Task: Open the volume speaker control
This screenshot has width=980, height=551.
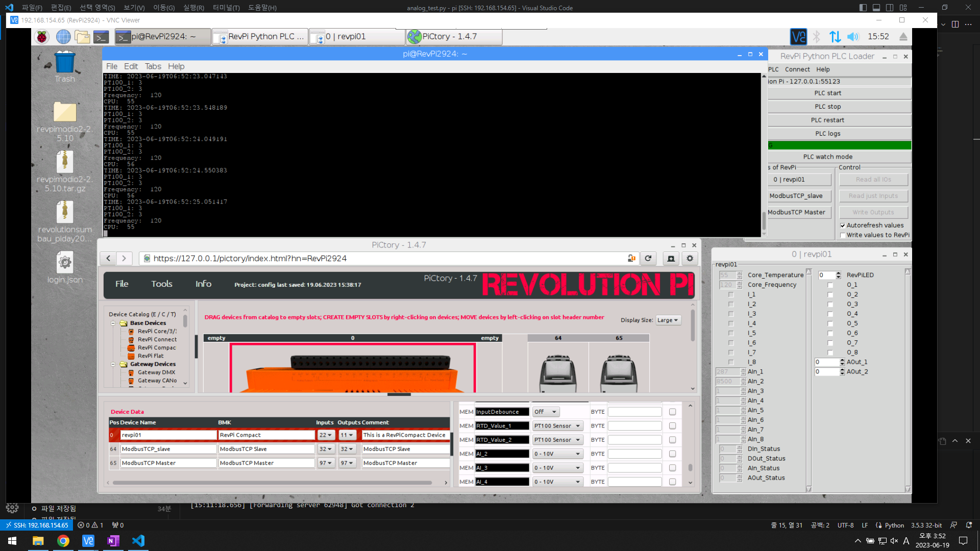Action: point(853,37)
